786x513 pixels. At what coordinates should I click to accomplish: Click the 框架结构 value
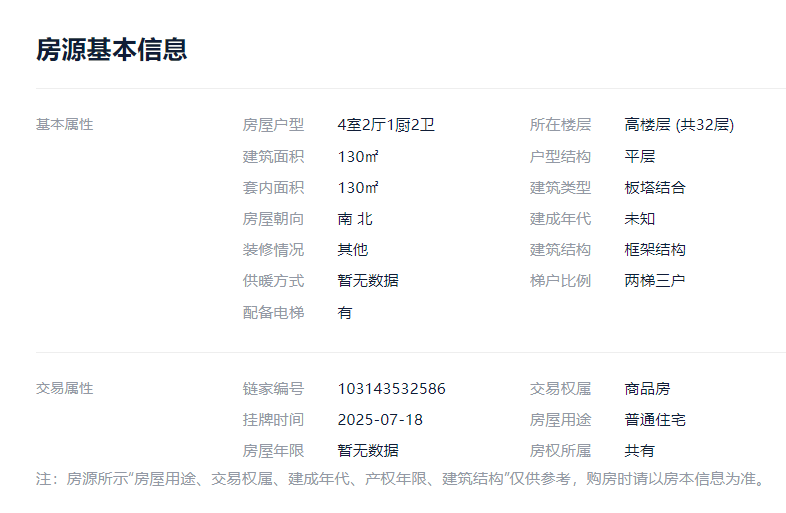[655, 250]
